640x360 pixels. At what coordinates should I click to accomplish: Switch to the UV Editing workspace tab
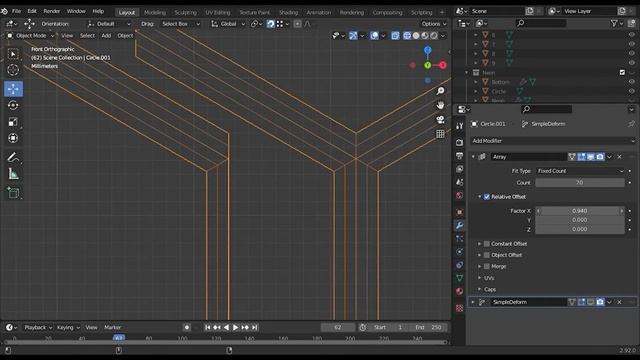tap(218, 13)
